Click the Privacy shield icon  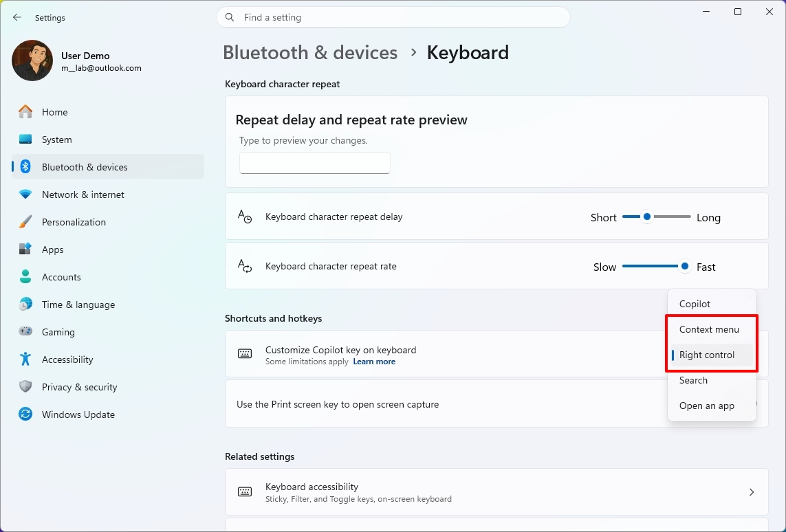pos(25,387)
